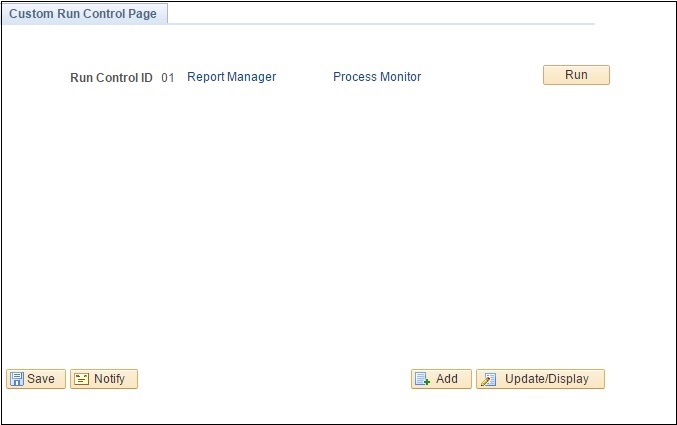Save the run control page
Screen dimensions: 677x425
(x=36, y=379)
